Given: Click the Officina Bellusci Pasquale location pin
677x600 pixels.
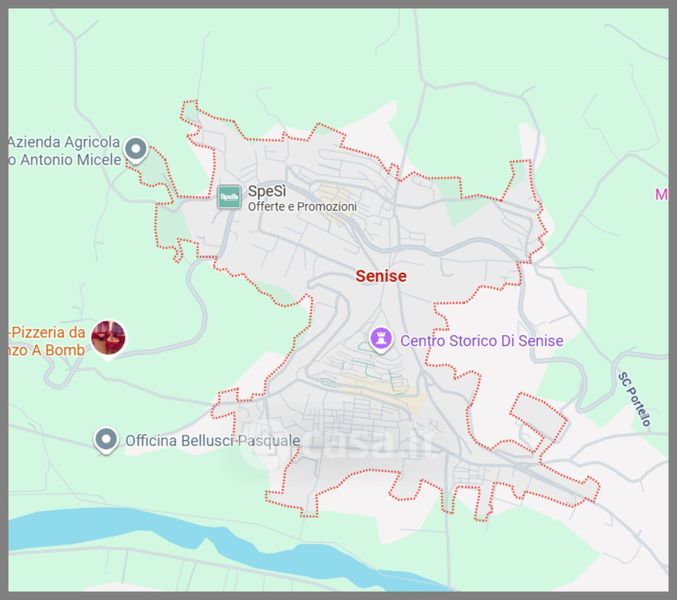Looking at the screenshot, I should (x=106, y=439).
